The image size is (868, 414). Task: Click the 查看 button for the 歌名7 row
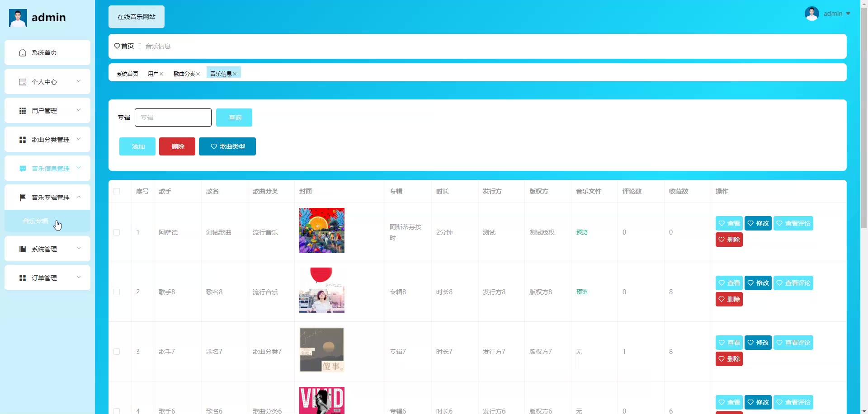click(x=729, y=343)
